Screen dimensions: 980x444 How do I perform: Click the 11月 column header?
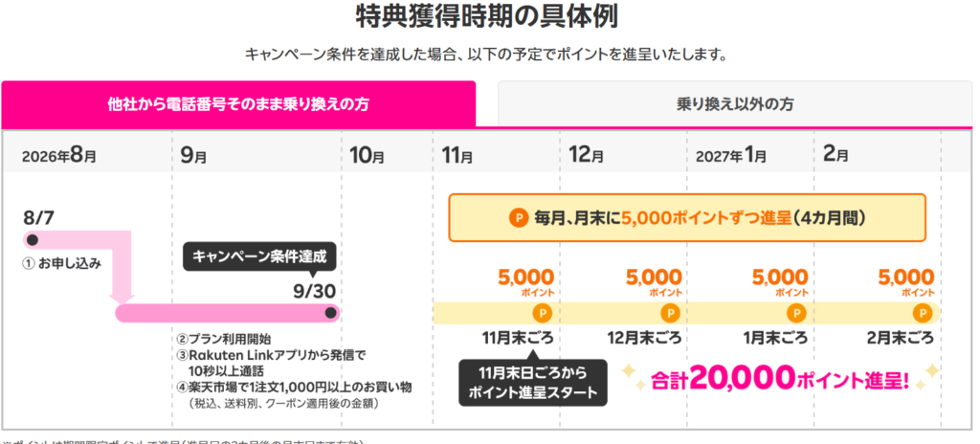[458, 156]
